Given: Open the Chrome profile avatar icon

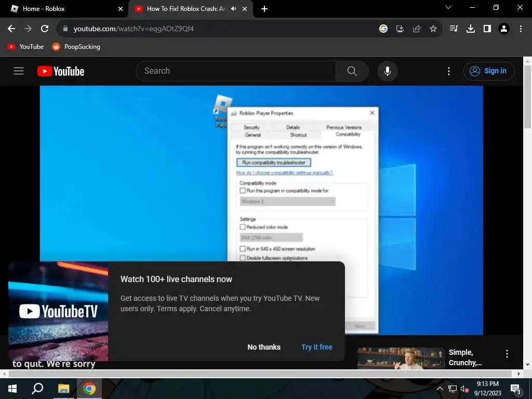Looking at the screenshot, I should (x=504, y=29).
